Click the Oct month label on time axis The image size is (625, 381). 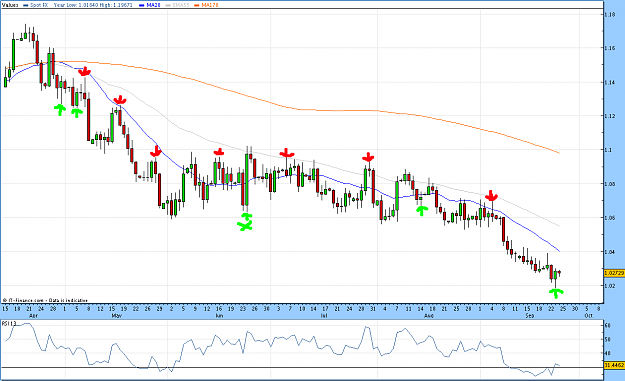pos(589,316)
